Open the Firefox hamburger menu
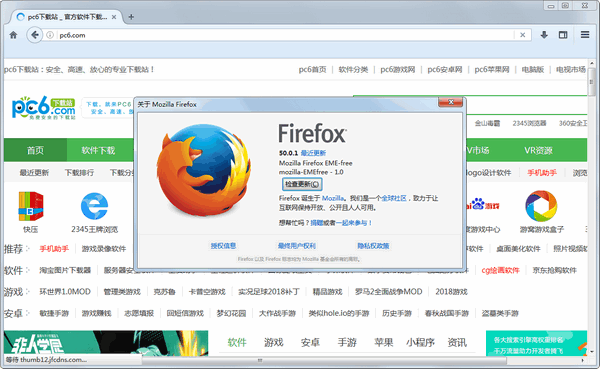 [585, 34]
